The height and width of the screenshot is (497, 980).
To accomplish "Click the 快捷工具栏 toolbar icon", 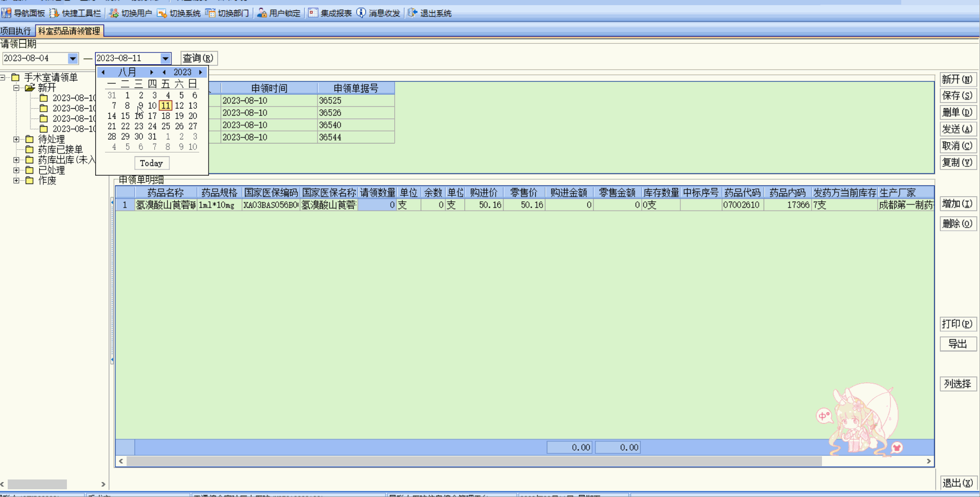I will pyautogui.click(x=54, y=13).
